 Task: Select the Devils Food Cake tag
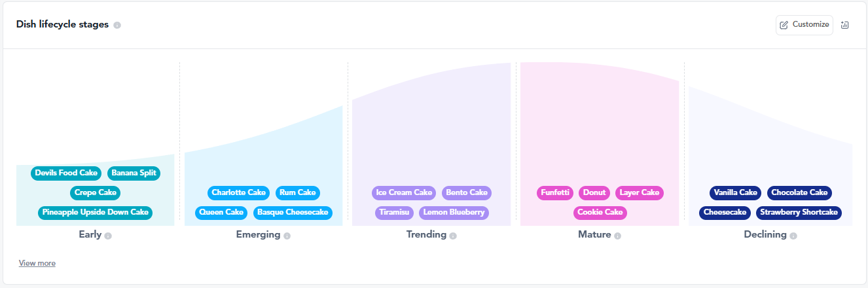click(66, 173)
